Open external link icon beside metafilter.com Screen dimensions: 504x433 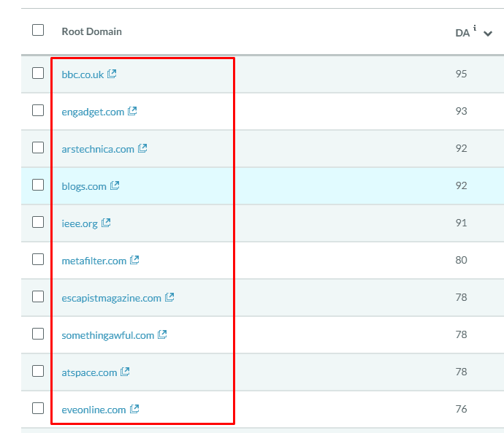pos(134,260)
